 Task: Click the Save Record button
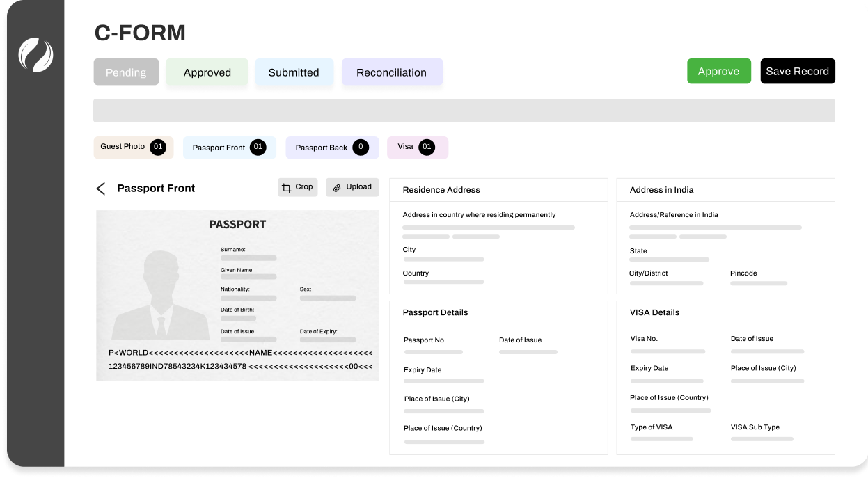click(798, 70)
